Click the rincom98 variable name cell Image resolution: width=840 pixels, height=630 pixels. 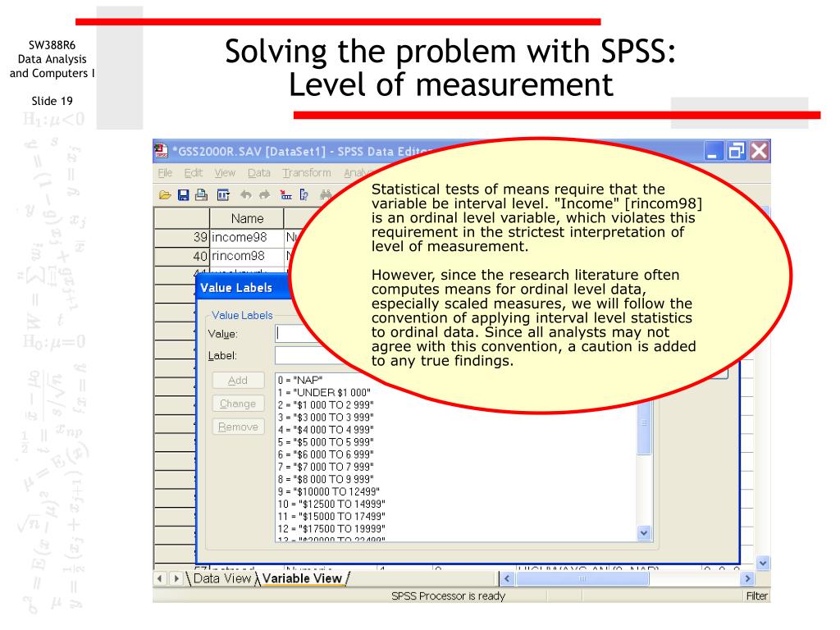[246, 256]
